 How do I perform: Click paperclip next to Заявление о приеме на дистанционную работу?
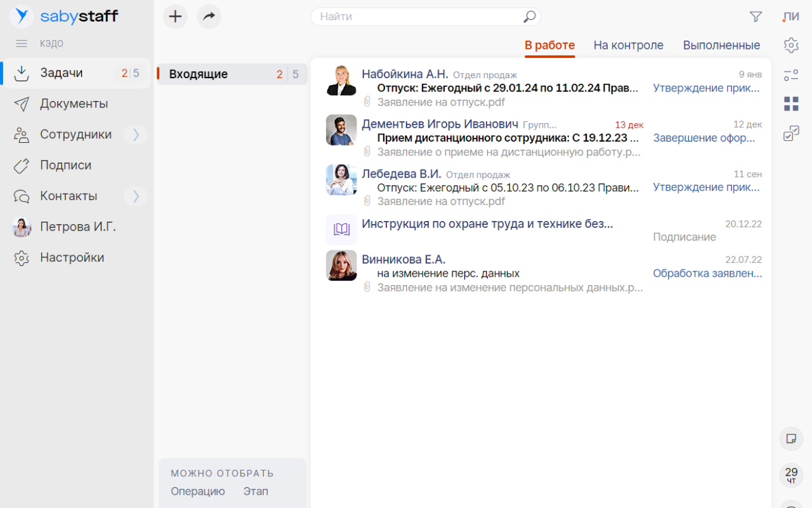[x=367, y=152]
